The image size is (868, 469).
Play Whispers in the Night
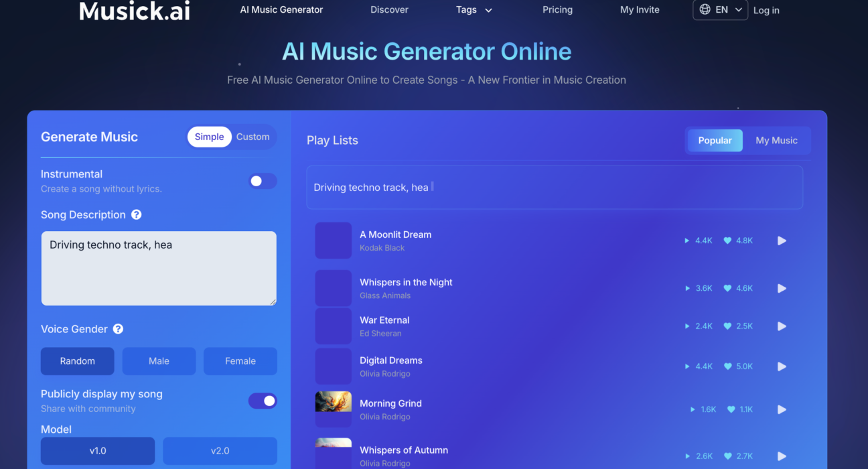(x=782, y=288)
